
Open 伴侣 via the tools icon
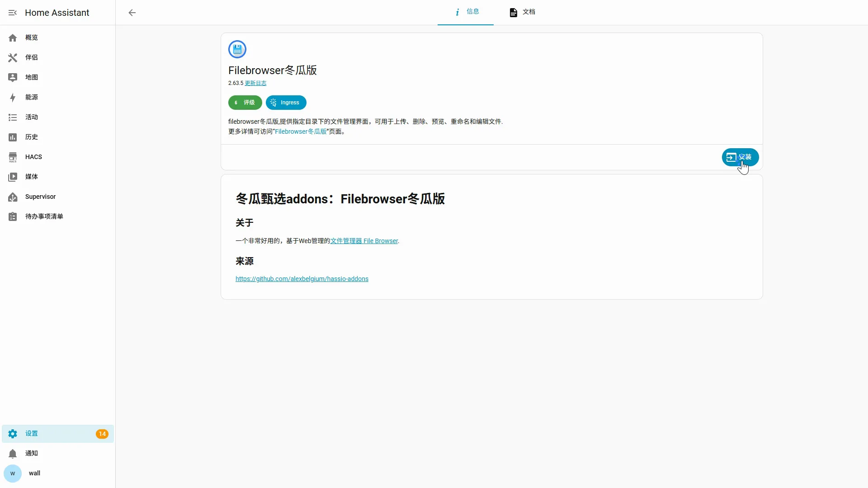click(13, 58)
